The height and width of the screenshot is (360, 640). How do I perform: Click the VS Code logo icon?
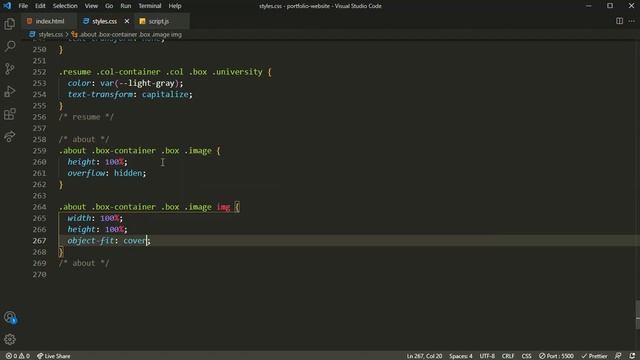pos(7,6)
